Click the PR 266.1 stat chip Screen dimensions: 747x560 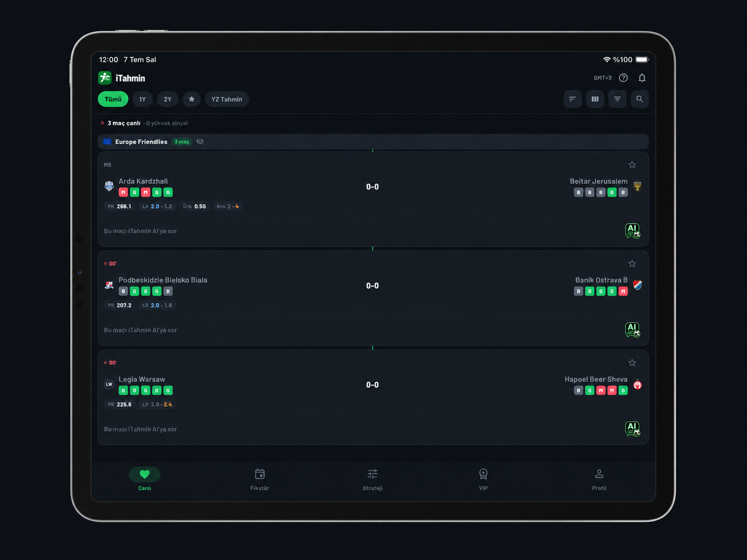coord(120,206)
